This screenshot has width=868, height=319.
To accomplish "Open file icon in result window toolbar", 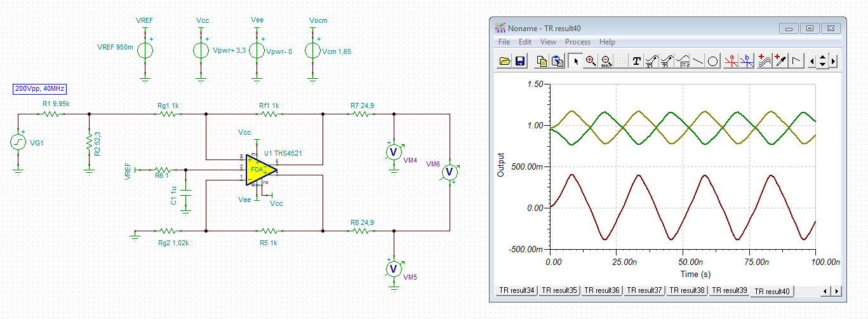I will click(x=505, y=61).
